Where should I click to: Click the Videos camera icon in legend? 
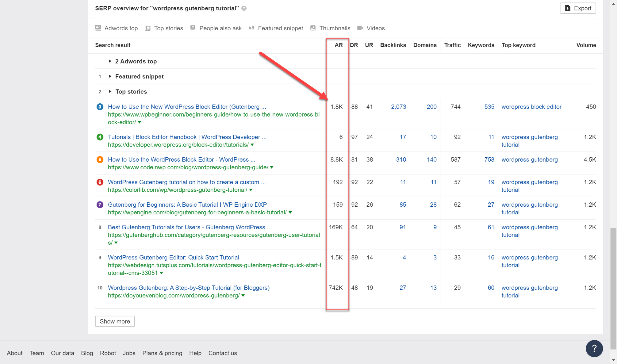pos(360,28)
